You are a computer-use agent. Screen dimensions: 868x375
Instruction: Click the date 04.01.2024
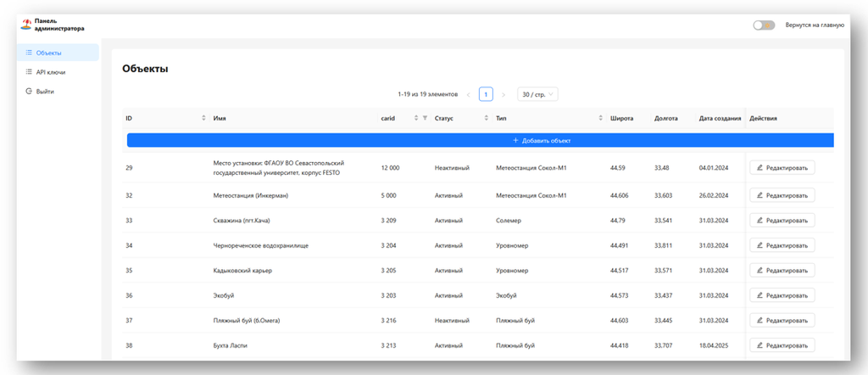point(714,167)
